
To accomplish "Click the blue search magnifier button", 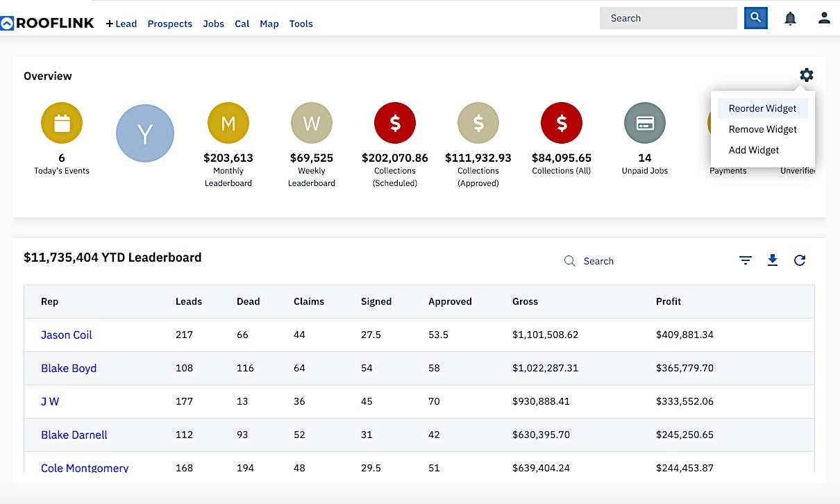I will [756, 18].
